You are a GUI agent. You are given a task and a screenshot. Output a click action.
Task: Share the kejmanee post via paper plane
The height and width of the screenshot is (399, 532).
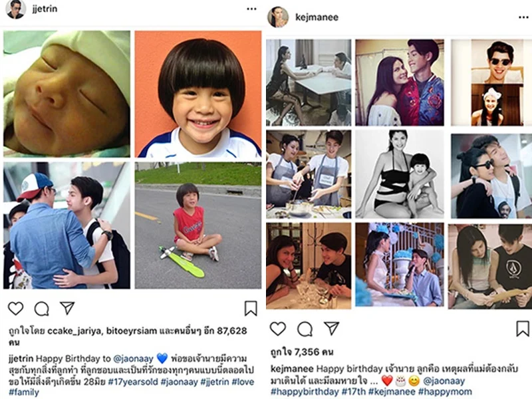coord(331,328)
